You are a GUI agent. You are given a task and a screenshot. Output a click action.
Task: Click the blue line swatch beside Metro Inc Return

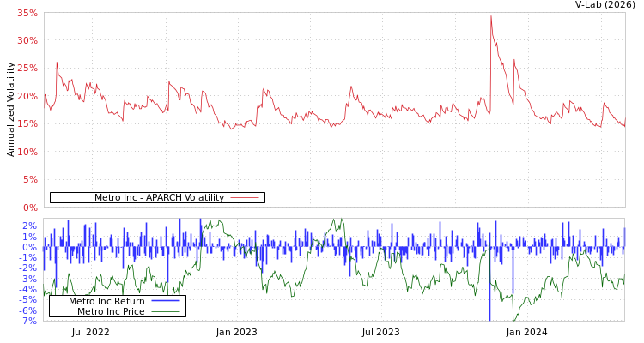pos(166,301)
